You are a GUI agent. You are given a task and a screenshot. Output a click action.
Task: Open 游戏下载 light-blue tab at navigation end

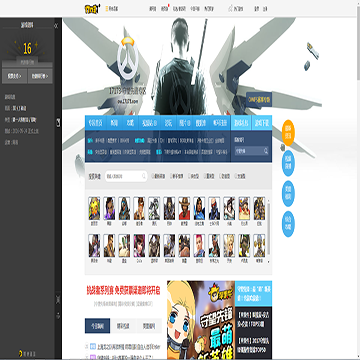point(262,123)
